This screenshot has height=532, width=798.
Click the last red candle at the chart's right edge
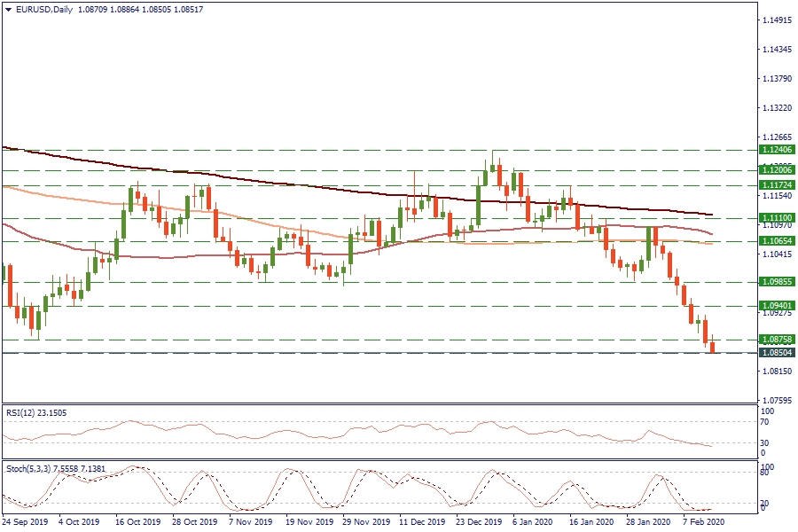713,348
